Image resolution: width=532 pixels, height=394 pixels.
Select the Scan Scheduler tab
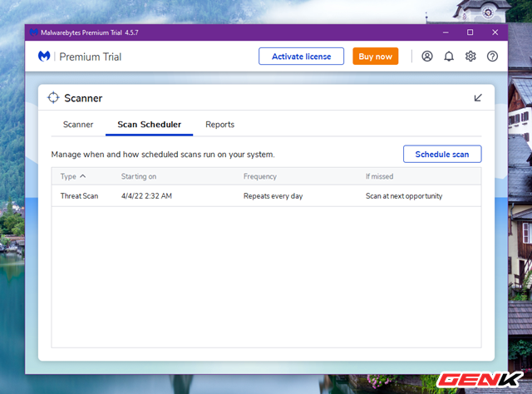point(149,125)
